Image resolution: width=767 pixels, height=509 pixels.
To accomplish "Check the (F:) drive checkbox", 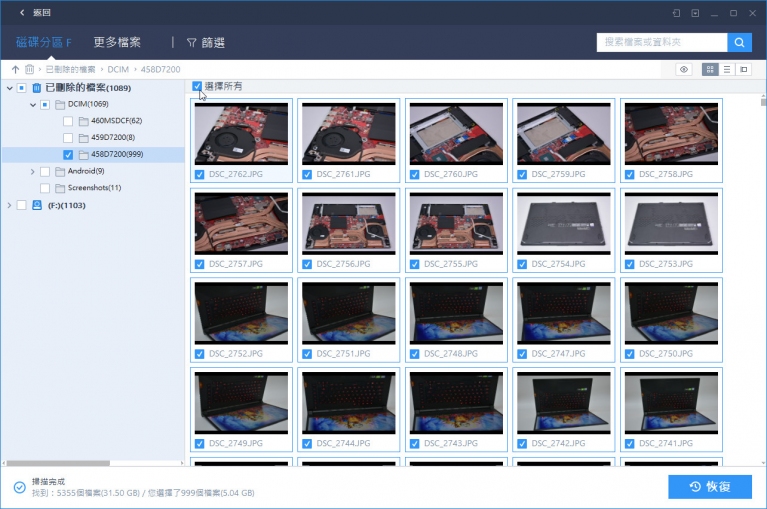I will [22, 205].
